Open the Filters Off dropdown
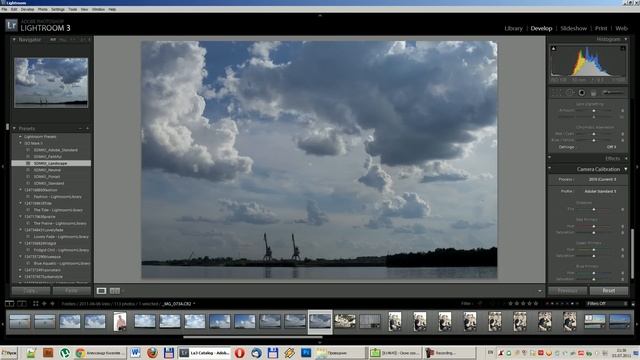640x360 pixels. coord(606,304)
